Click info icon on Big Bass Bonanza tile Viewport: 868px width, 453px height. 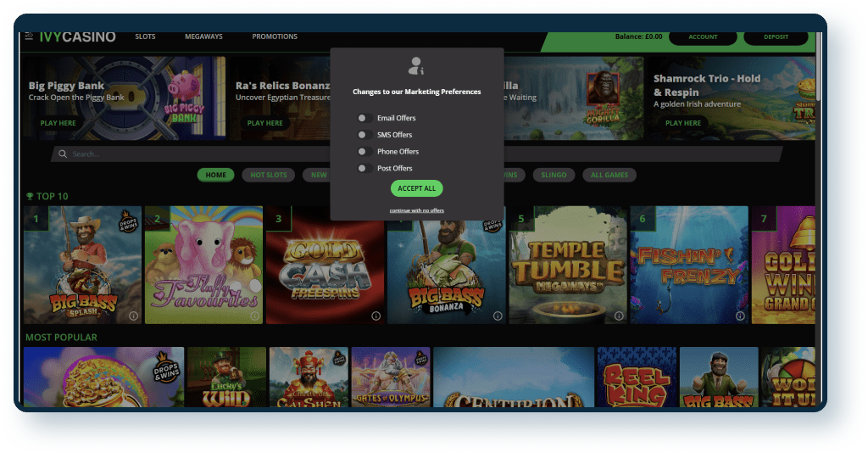[497, 316]
